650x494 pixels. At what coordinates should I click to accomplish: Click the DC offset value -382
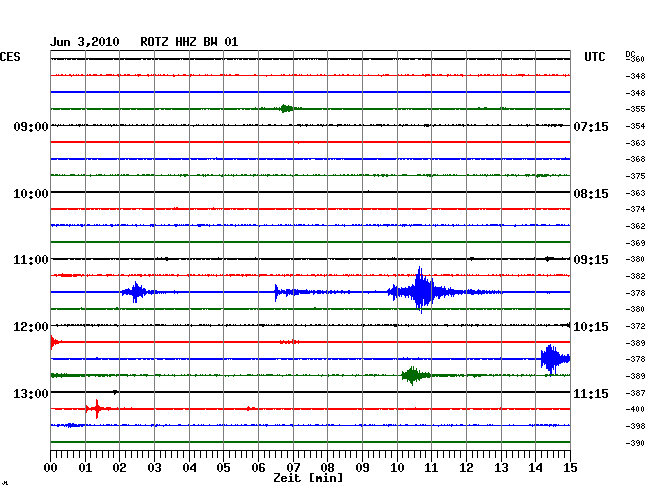[635, 276]
